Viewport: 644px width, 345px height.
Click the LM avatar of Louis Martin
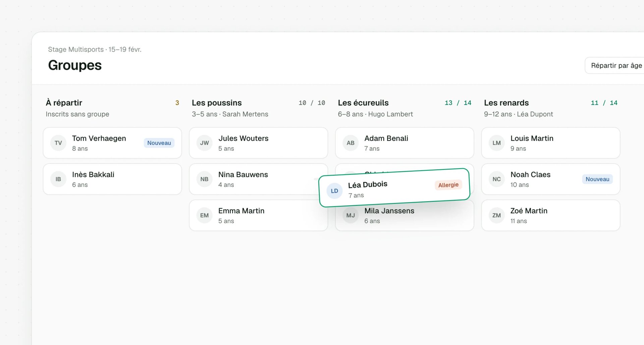pyautogui.click(x=497, y=143)
